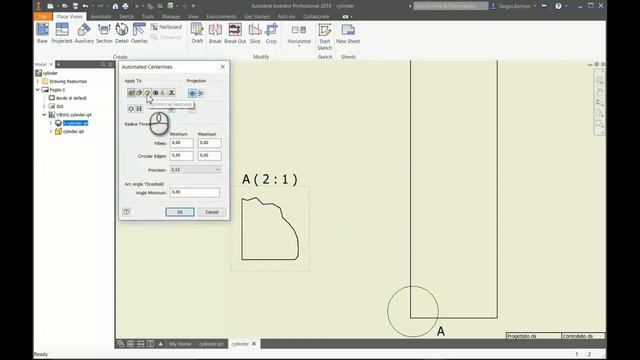Switch to the cylinder.ipt document tab

tap(211, 344)
